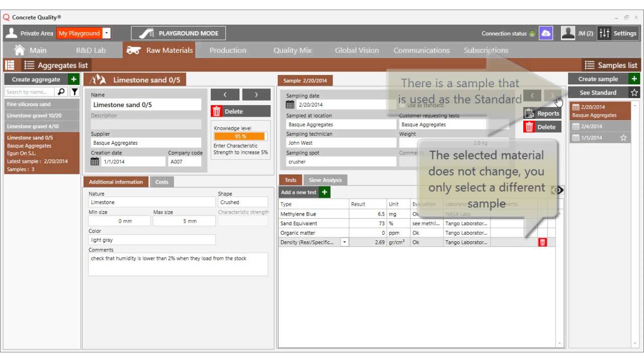The width and height of the screenshot is (644, 362).
Task: Select the Tests tab
Action: pos(291,180)
